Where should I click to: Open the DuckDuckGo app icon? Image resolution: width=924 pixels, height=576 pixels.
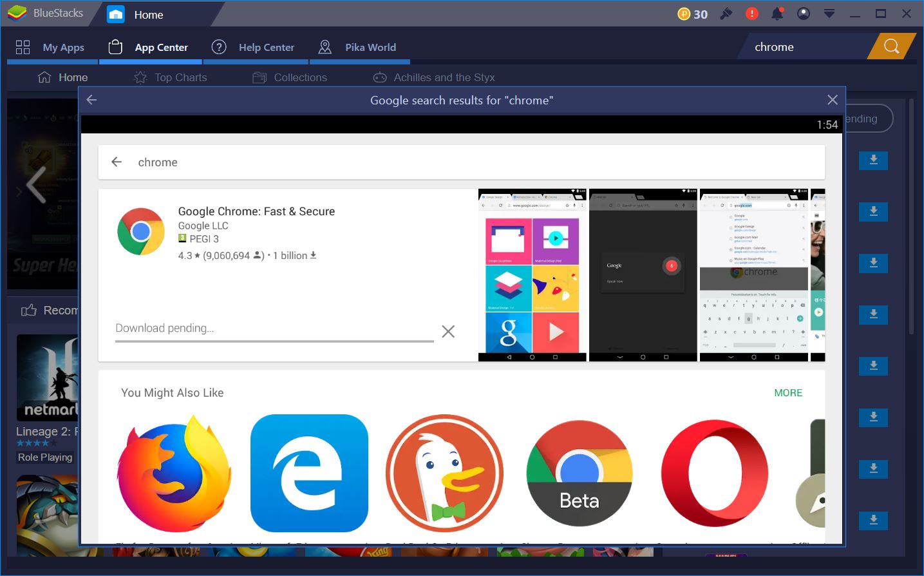click(x=444, y=474)
